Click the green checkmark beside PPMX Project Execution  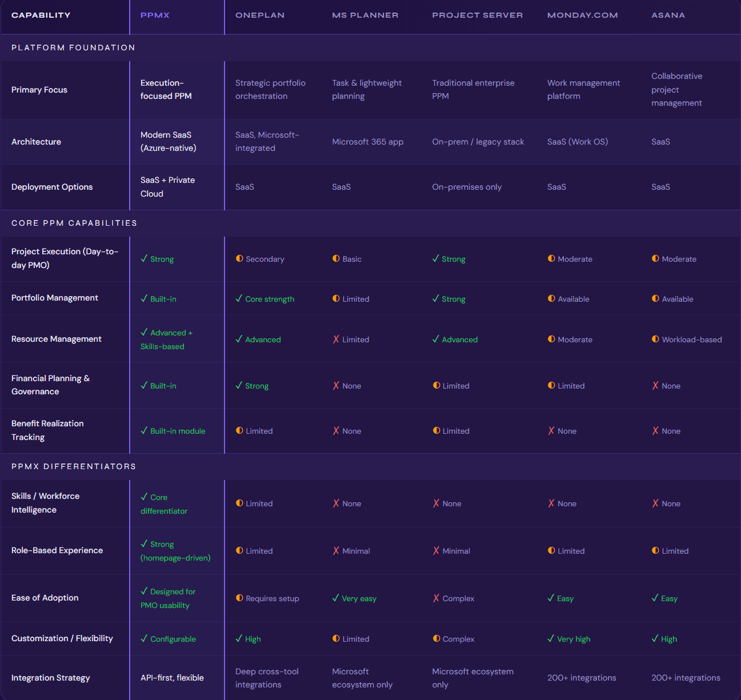pos(144,259)
